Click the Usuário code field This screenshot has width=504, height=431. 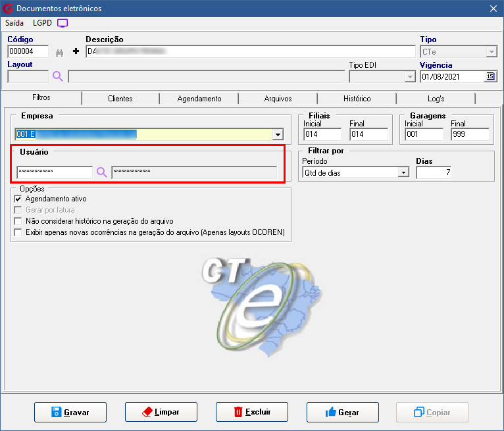pyautogui.click(x=55, y=172)
